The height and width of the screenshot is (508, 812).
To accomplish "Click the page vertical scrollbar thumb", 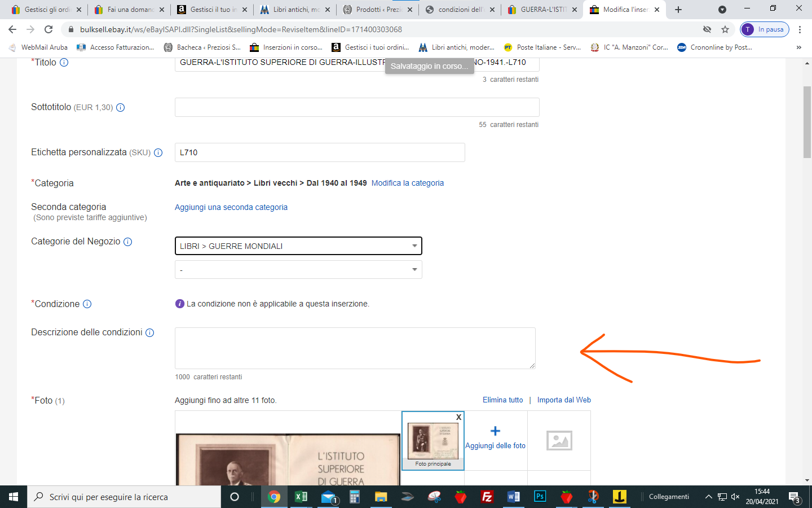I will tap(807, 122).
